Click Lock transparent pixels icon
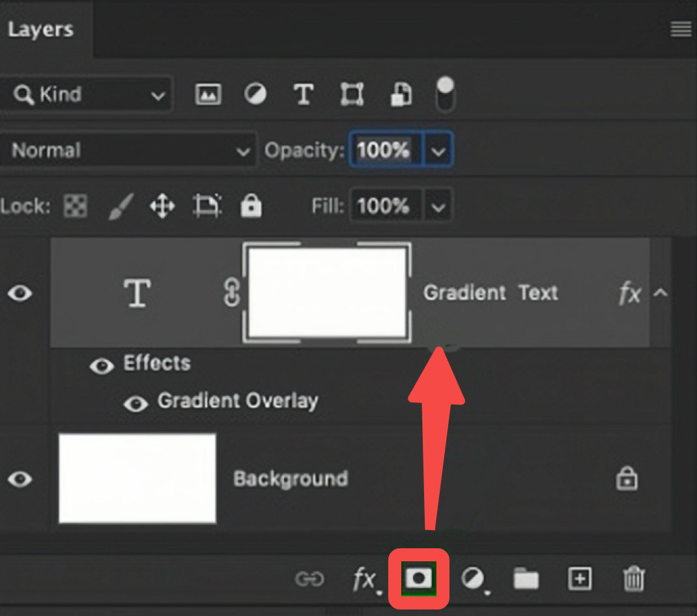The image size is (697, 616). click(x=74, y=205)
